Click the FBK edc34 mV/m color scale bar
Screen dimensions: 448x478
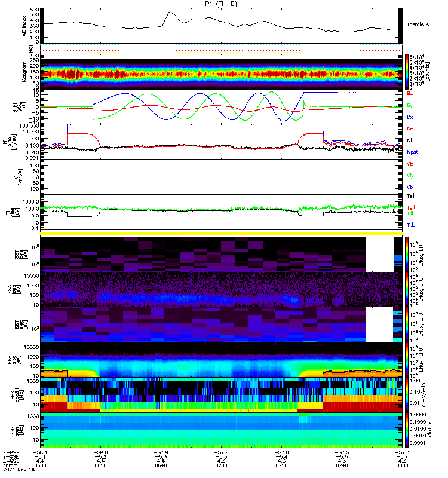pos(407,395)
